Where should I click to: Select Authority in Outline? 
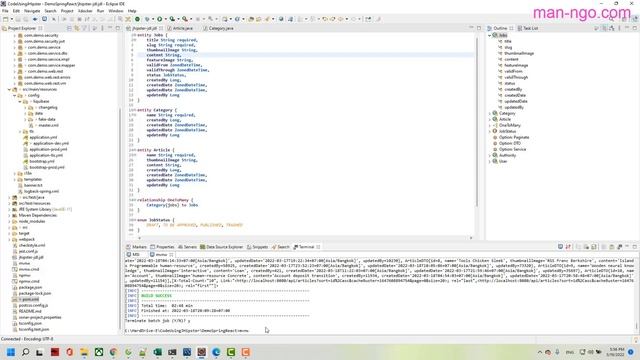507,155
